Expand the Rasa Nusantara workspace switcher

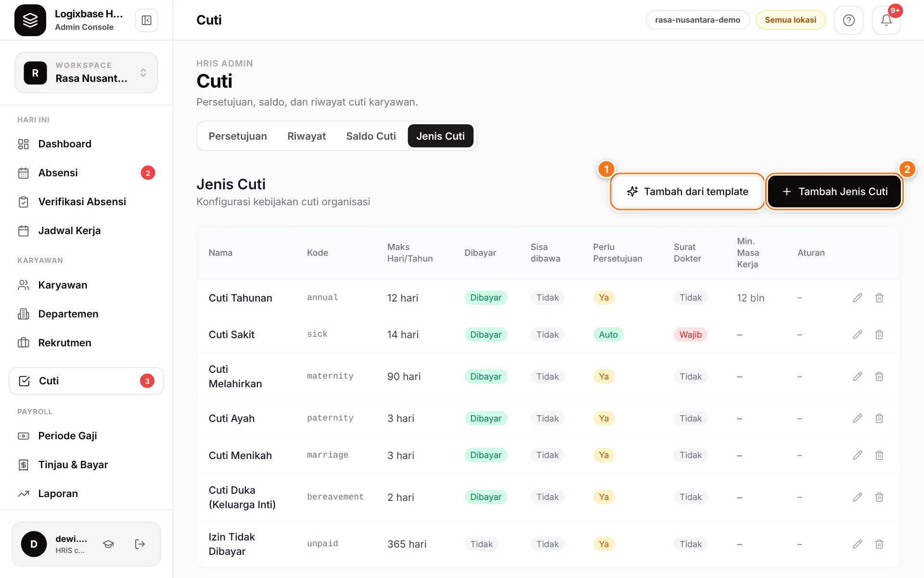click(86, 73)
